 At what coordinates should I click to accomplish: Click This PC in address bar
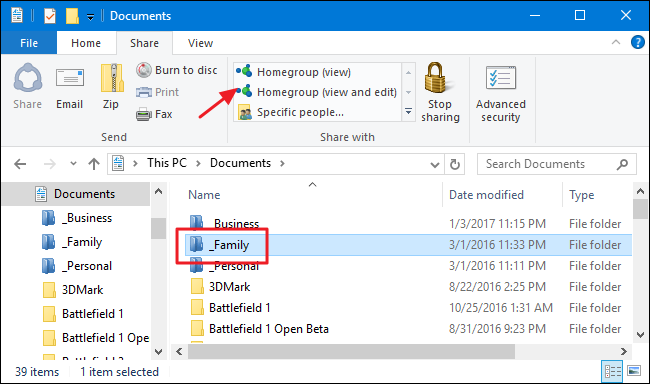coord(167,163)
